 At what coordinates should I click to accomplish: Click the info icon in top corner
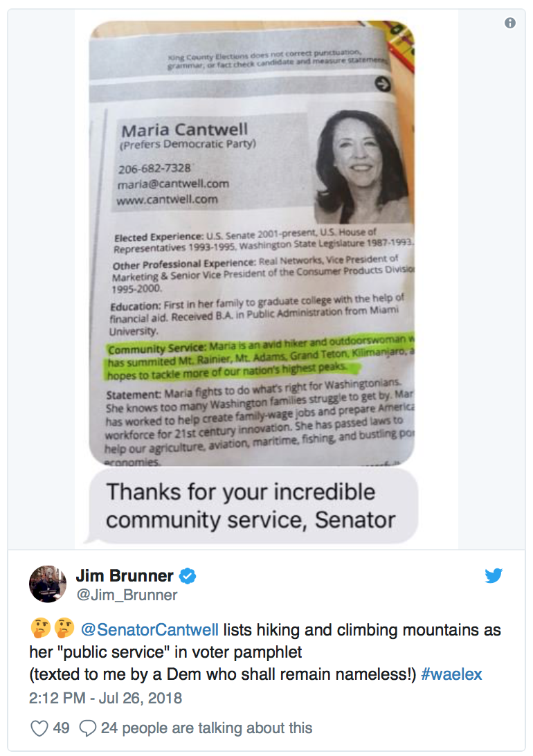510,23
